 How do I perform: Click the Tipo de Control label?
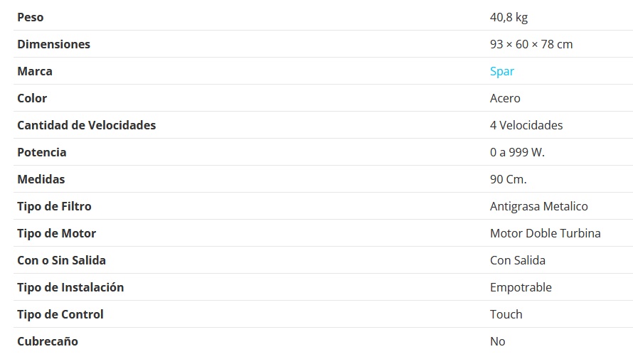coord(60,314)
